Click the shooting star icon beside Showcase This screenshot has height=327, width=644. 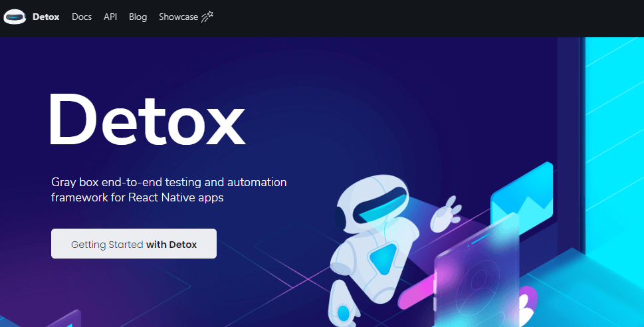[207, 17]
